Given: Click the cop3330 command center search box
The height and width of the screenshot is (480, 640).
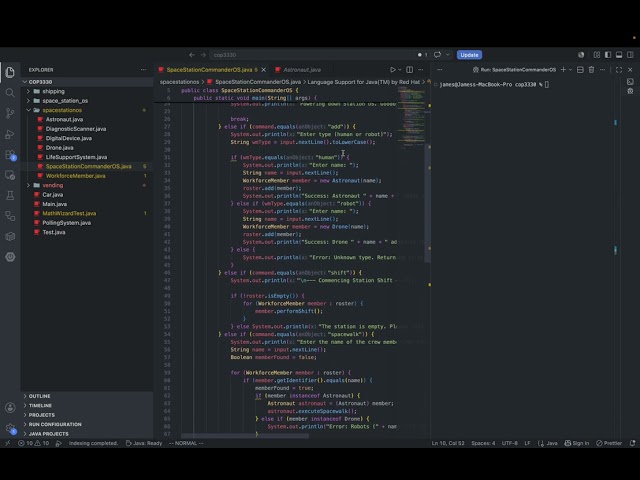Looking at the screenshot, I should (x=318, y=55).
